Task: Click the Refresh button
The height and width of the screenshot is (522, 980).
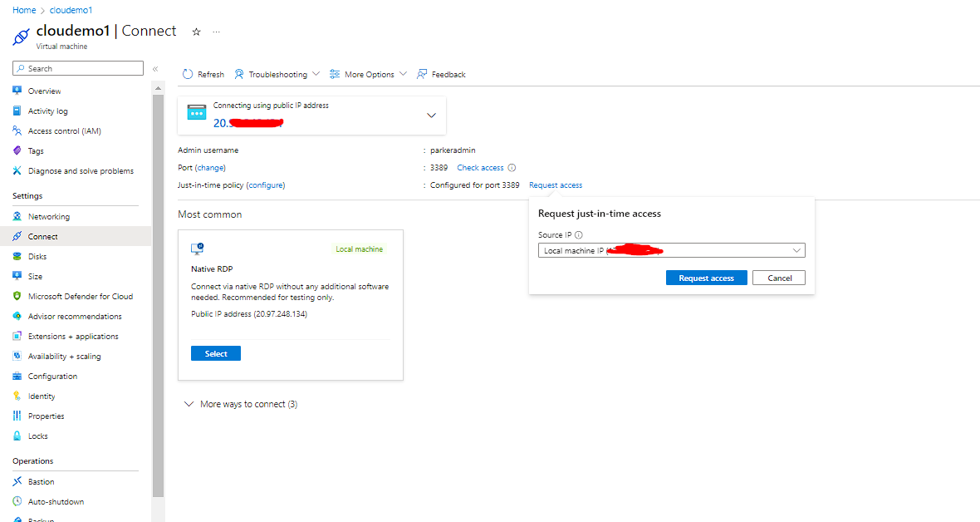Action: (203, 75)
